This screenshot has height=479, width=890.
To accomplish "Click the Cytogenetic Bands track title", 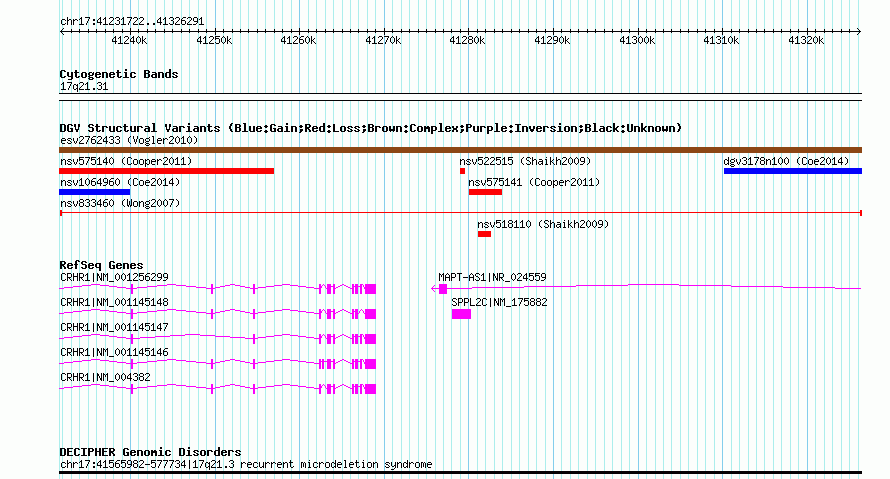I will pos(119,74).
